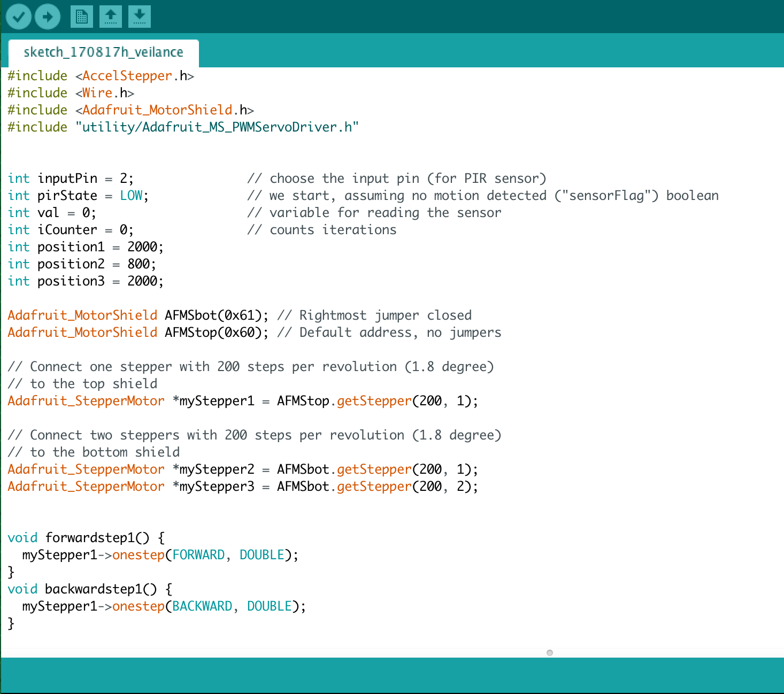Screen dimensions: 784x694
Task: Click the console divider handle dot
Action: [x=550, y=653]
